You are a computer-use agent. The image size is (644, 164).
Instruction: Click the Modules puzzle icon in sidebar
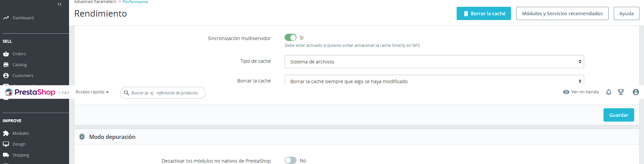6,133
